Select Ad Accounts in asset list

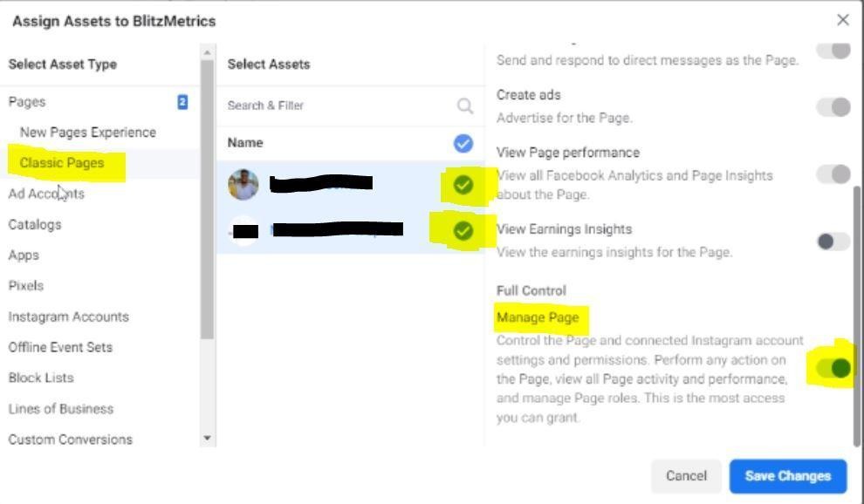point(46,194)
